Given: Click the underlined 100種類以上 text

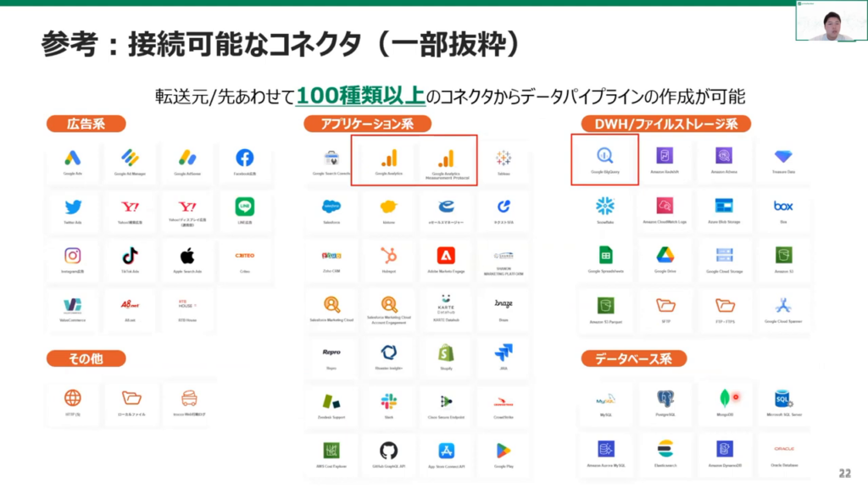Looking at the screenshot, I should 360,96.
